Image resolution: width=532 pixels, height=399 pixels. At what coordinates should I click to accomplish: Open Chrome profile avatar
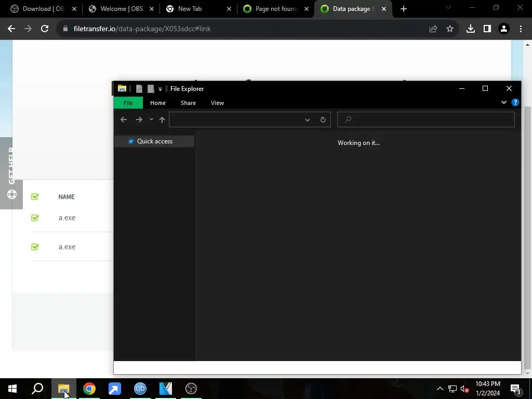click(504, 29)
